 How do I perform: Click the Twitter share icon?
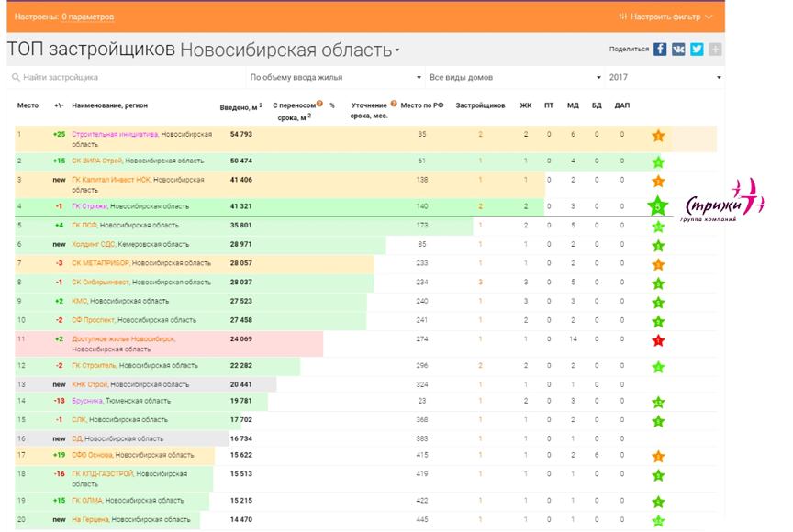click(697, 50)
